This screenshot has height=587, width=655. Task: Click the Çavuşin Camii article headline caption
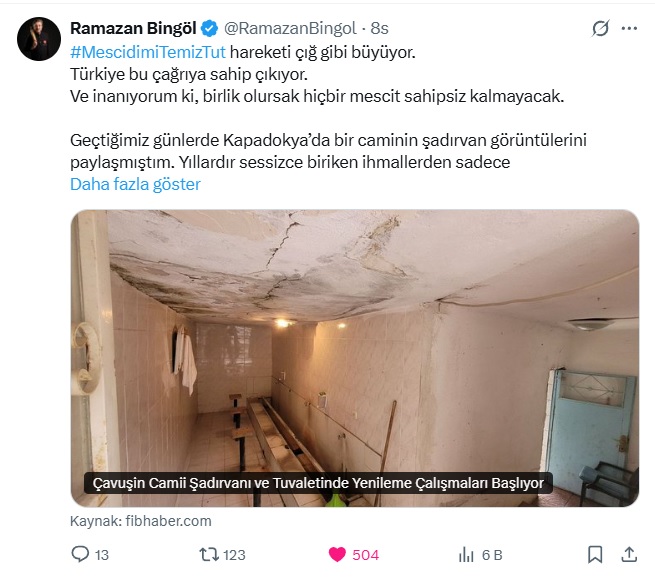(x=318, y=483)
